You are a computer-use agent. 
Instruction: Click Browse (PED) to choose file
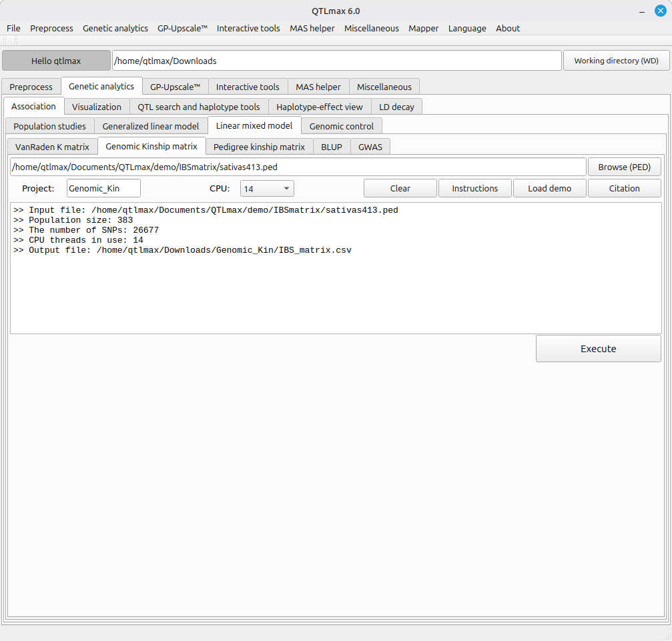tap(624, 167)
